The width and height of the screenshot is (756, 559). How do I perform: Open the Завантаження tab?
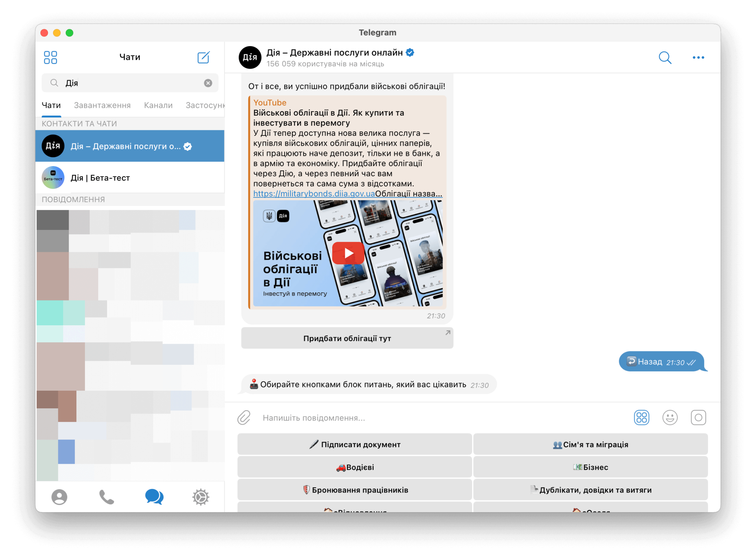pyautogui.click(x=103, y=105)
